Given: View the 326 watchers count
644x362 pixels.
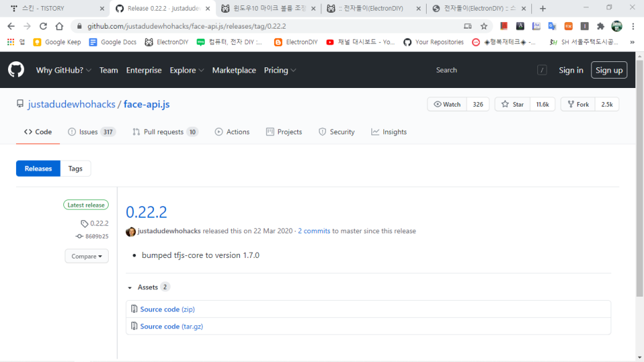Looking at the screenshot, I should click(478, 105).
